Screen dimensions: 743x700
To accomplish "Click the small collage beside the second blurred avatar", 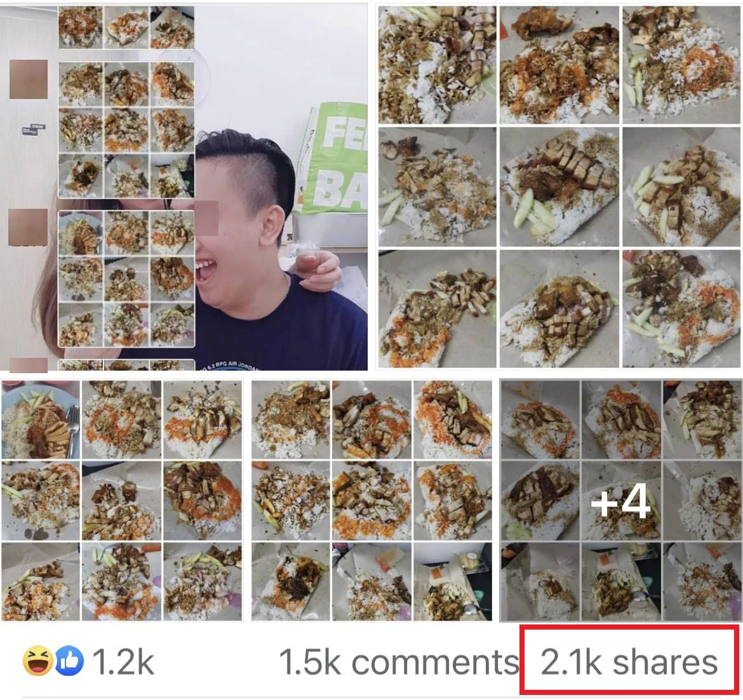I will [x=126, y=279].
